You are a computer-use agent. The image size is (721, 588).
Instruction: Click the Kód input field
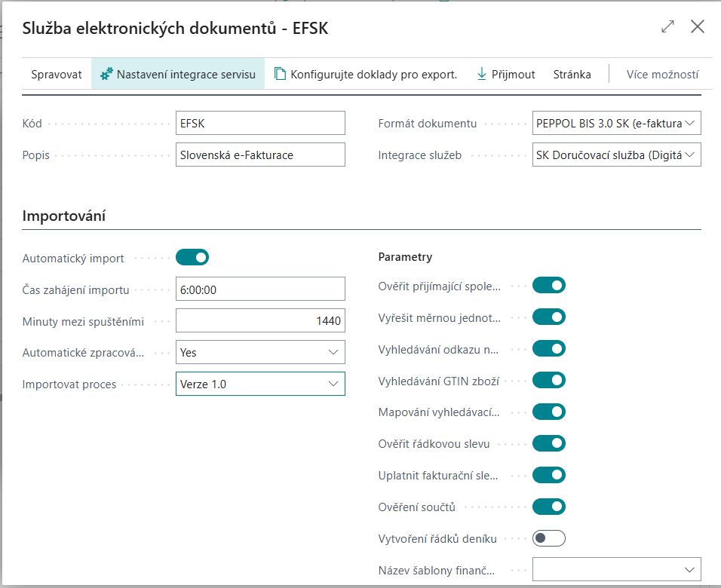coord(260,123)
